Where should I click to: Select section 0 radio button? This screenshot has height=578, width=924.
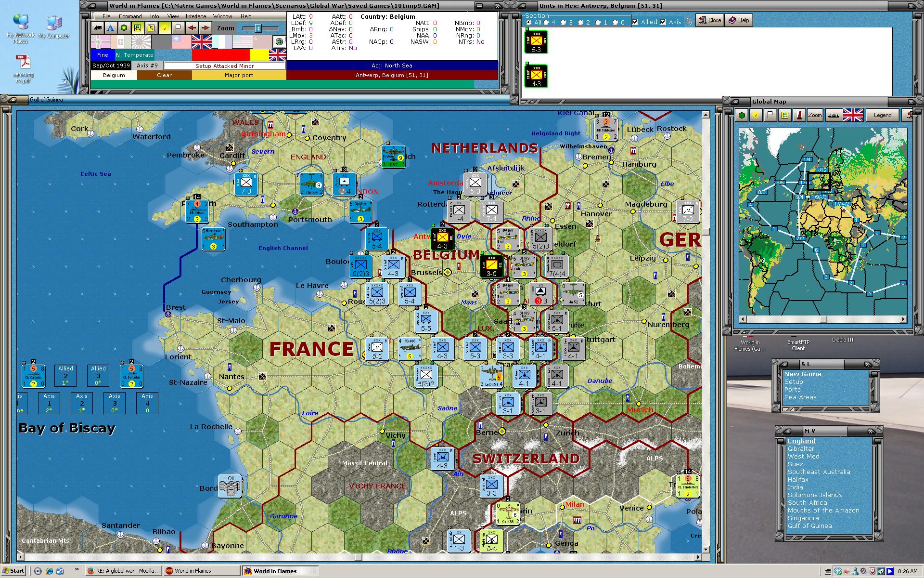pos(615,22)
